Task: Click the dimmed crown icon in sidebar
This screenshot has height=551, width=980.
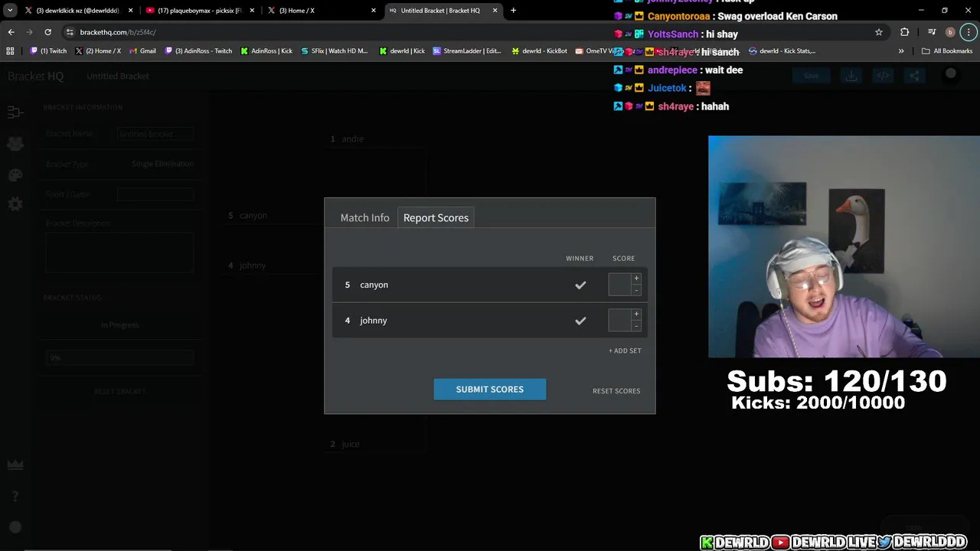Action: point(15,465)
